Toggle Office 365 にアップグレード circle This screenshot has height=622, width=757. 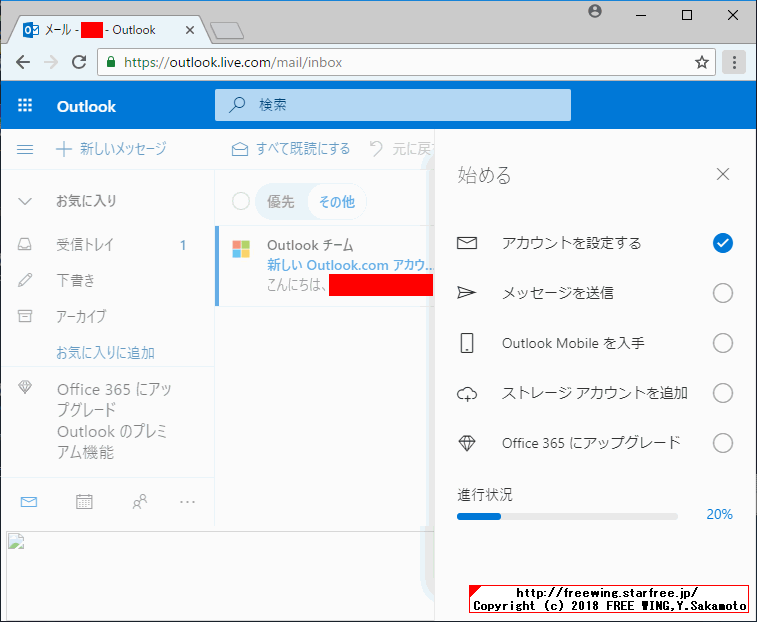[x=723, y=443]
